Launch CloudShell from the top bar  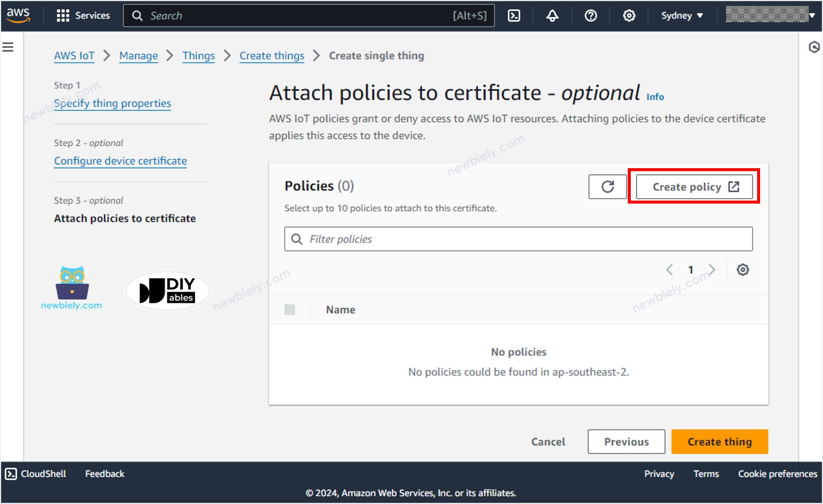click(x=513, y=15)
